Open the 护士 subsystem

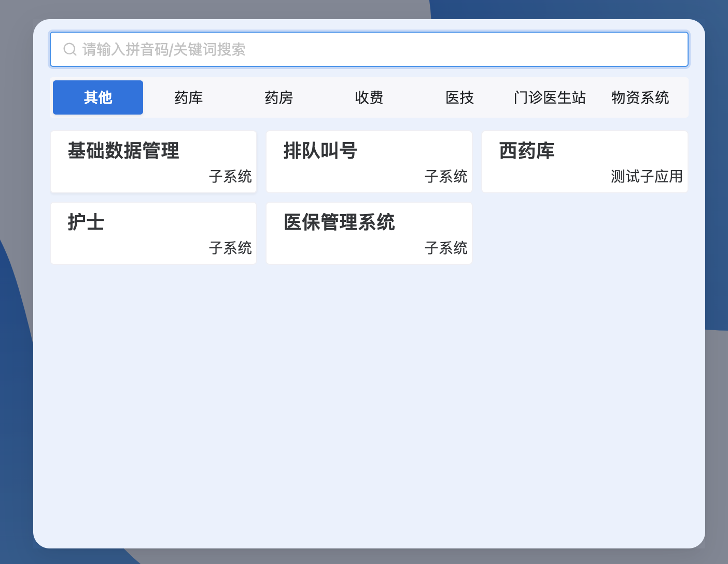(x=153, y=233)
